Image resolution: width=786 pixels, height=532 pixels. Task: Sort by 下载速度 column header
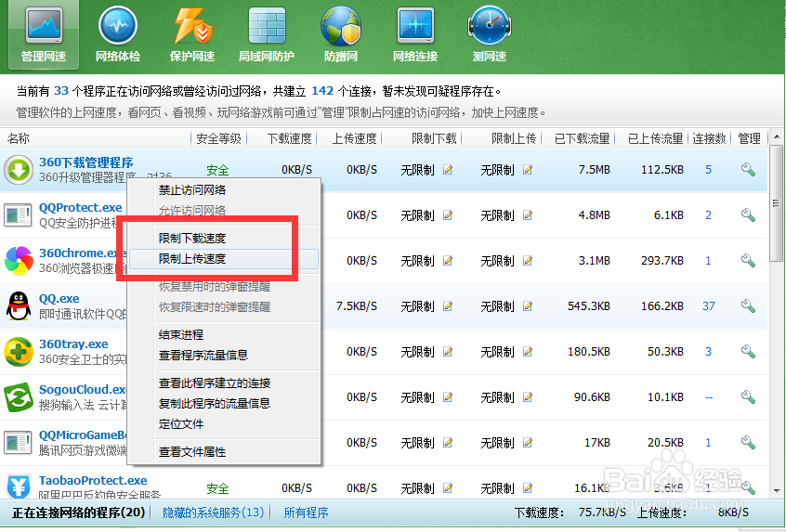(x=289, y=138)
